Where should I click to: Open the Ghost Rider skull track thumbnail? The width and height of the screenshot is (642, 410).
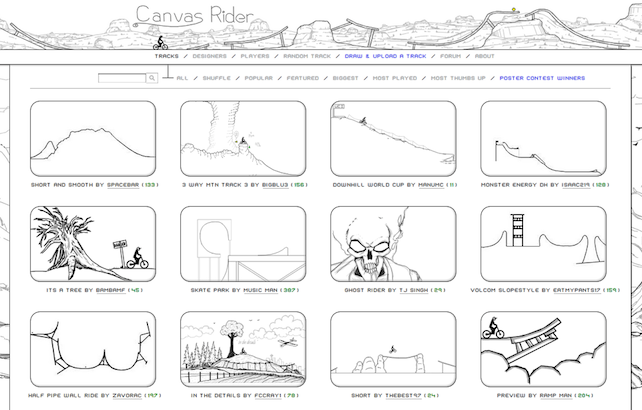(393, 243)
